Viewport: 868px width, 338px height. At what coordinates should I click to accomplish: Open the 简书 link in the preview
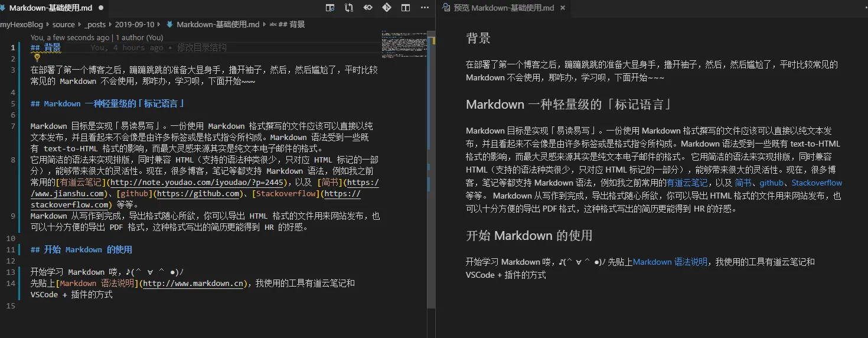tap(743, 183)
